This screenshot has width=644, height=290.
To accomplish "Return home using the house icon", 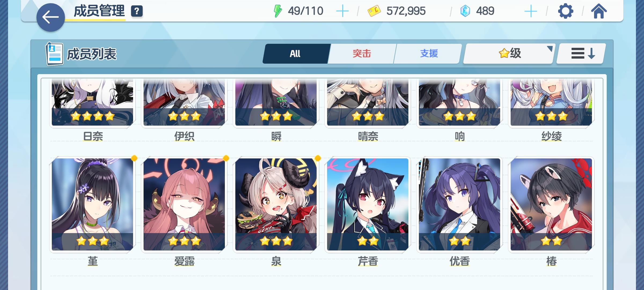I will (599, 11).
